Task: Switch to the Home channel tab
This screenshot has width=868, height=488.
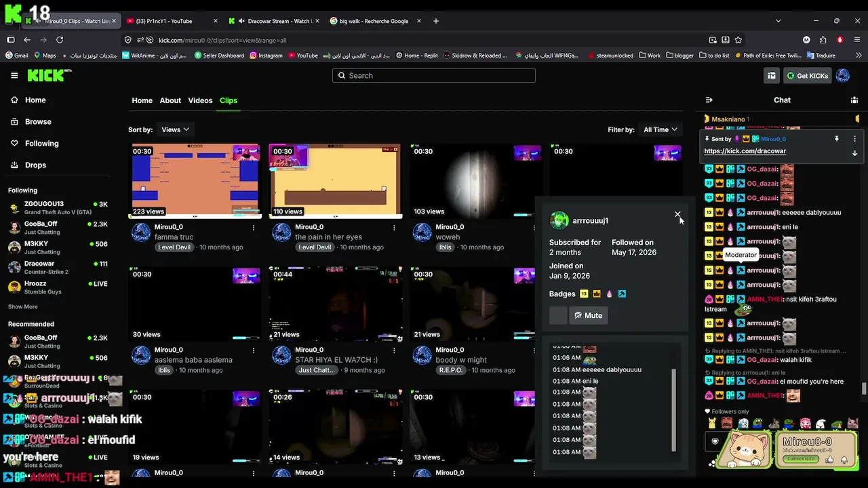Action: tap(142, 100)
